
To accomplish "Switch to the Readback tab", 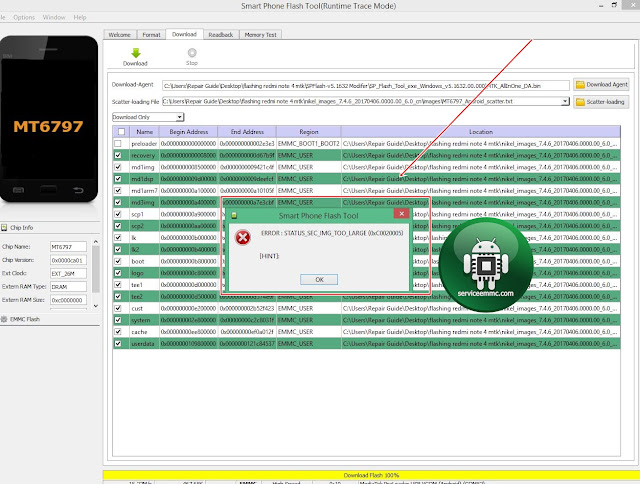I will [221, 35].
